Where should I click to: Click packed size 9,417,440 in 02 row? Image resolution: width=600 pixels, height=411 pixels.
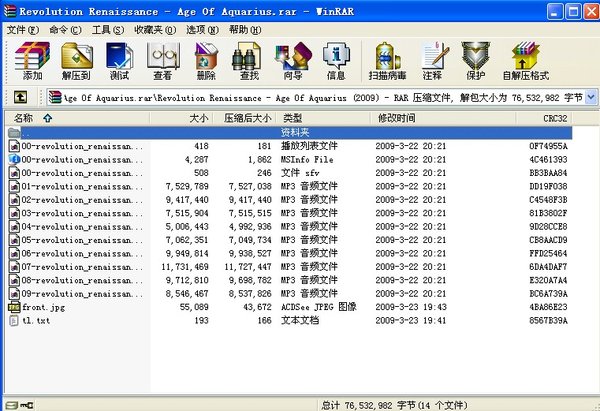250,200
